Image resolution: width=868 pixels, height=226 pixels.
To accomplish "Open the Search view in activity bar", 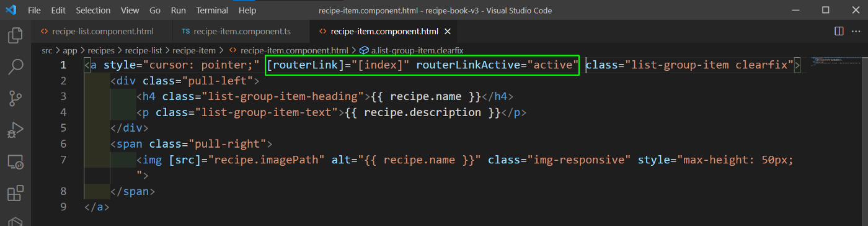I will [x=15, y=66].
